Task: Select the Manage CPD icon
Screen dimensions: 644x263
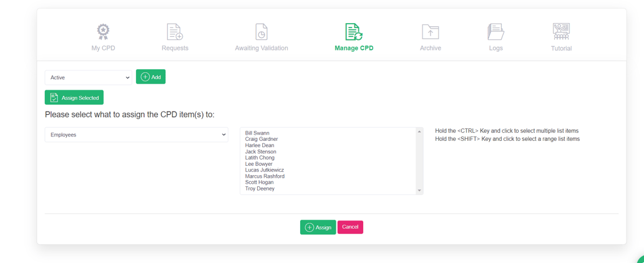Action: pos(354,31)
